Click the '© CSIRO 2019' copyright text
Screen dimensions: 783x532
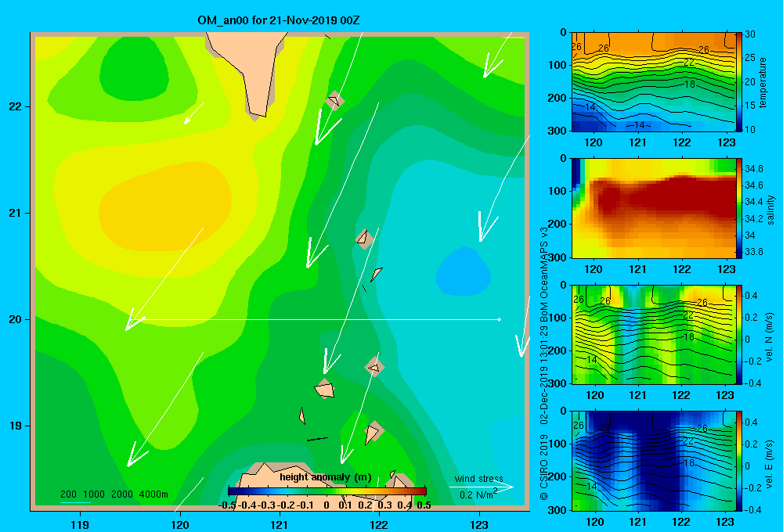pyautogui.click(x=544, y=466)
